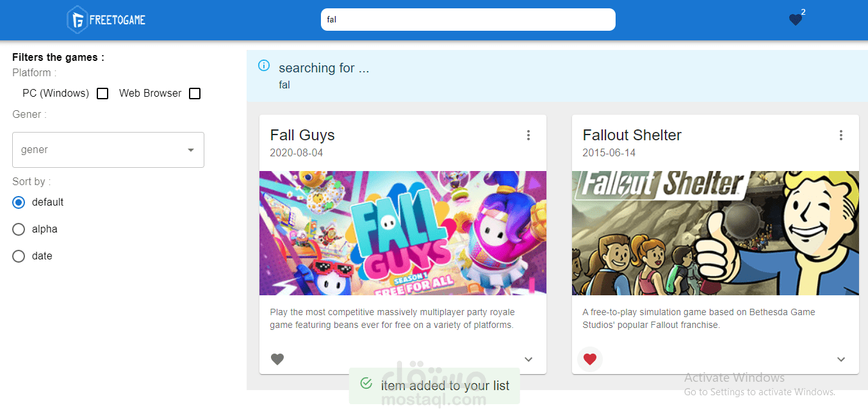Open favorites list heart icon in header

tap(796, 20)
